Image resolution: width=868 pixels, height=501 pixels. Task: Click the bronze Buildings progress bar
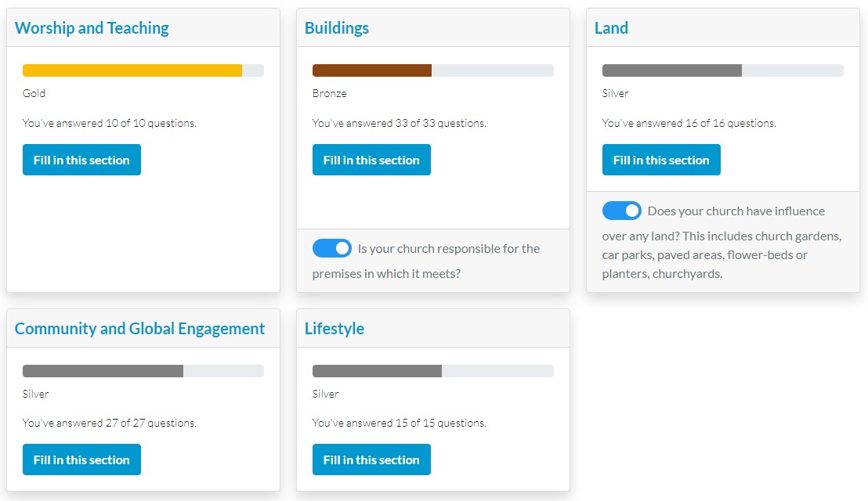coord(433,70)
